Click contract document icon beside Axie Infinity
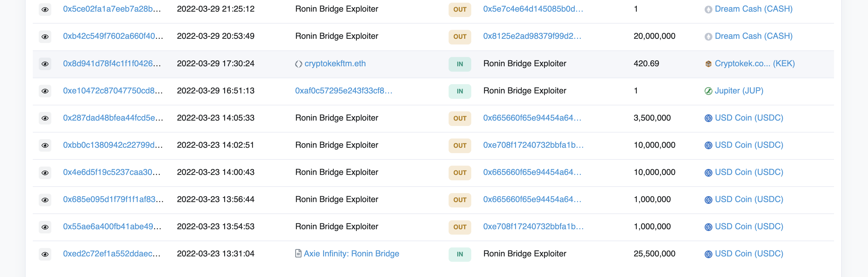868x277 pixels. [x=298, y=253]
